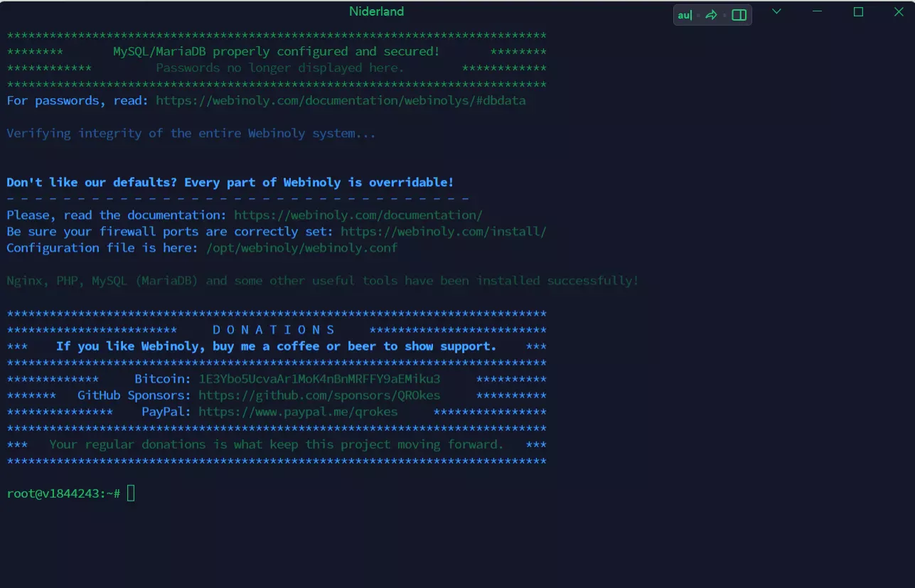Click the Niderland window title

pos(377,11)
